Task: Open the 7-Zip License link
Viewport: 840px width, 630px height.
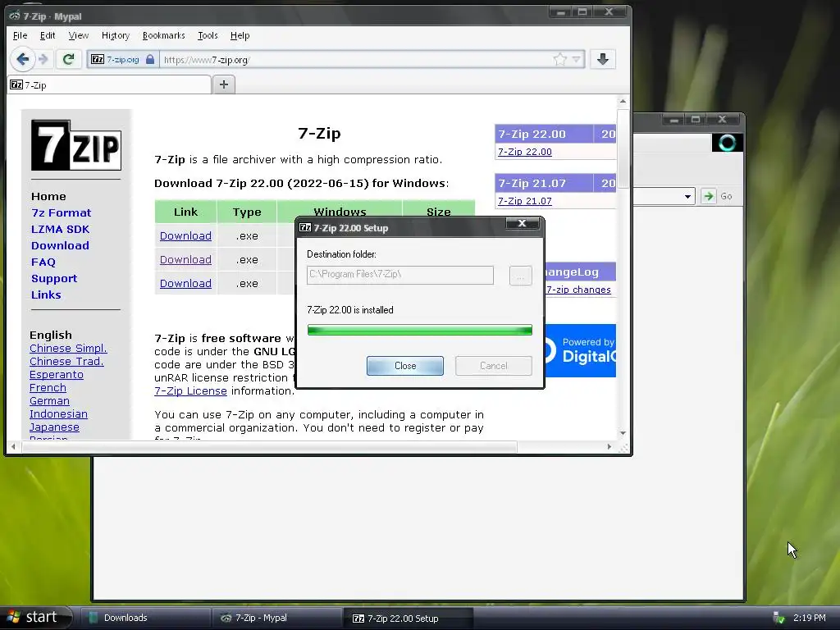Action: coord(190,391)
